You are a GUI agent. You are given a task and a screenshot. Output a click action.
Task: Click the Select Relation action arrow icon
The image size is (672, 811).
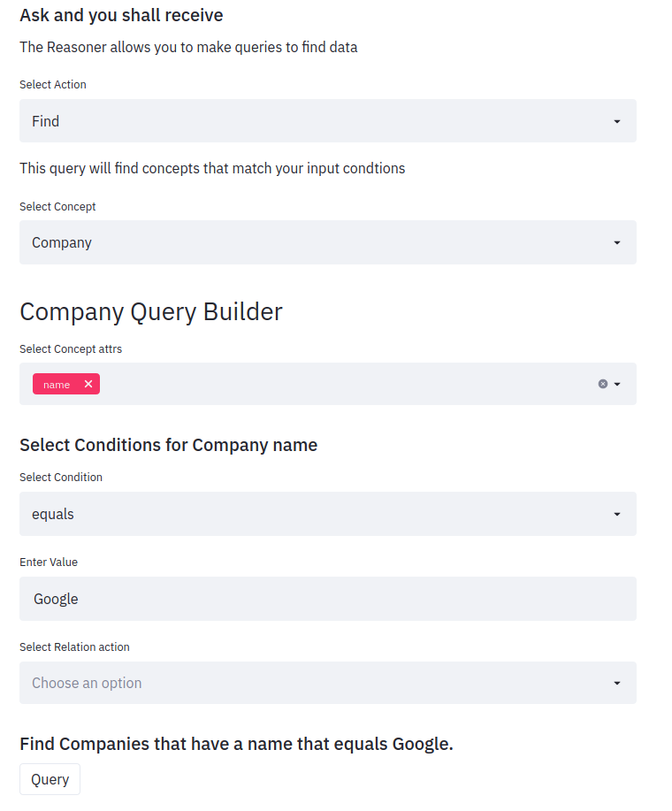[617, 683]
